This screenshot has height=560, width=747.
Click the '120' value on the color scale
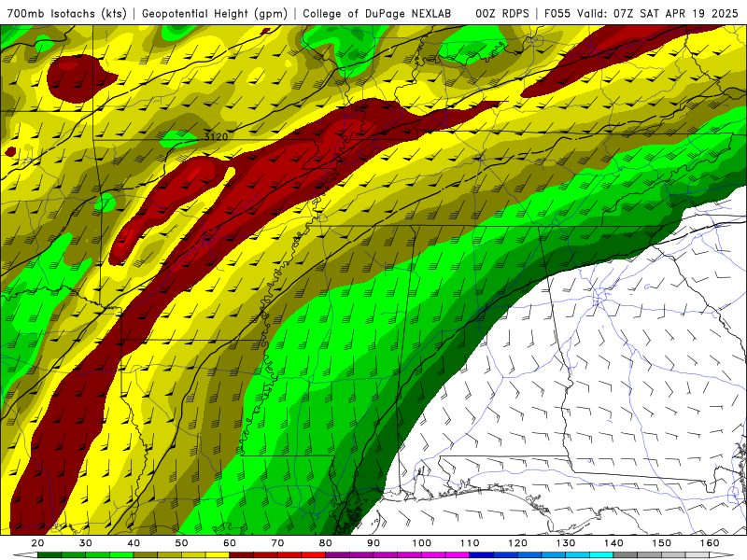(x=518, y=543)
